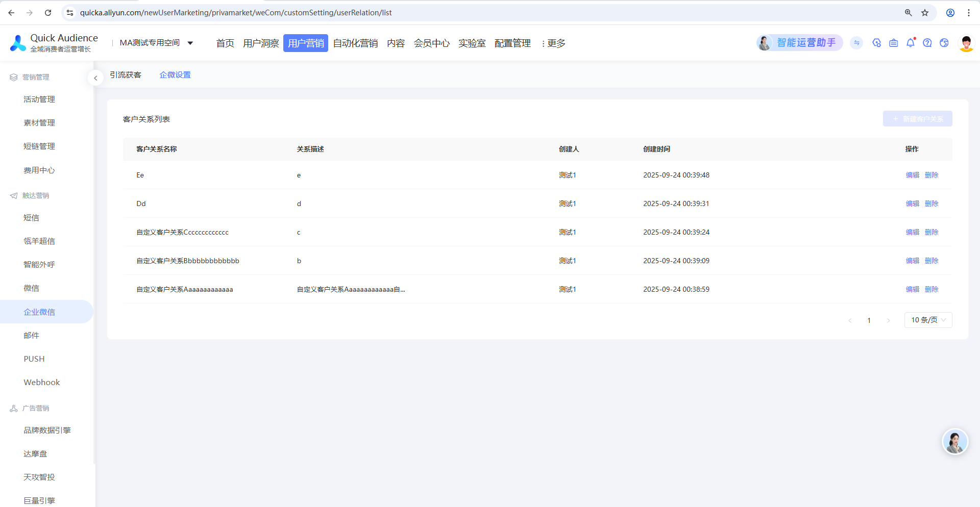The image size is (980, 507).
Task: Open 品牌数据引擎 in the sidebar
Action: point(47,430)
